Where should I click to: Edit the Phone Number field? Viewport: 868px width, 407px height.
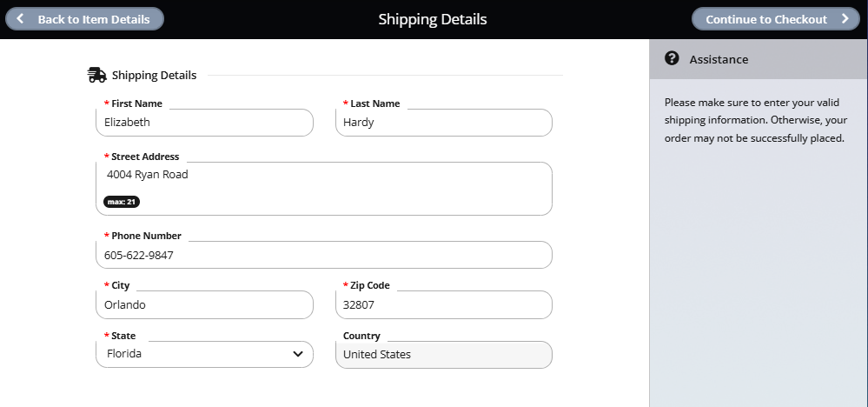click(x=324, y=256)
